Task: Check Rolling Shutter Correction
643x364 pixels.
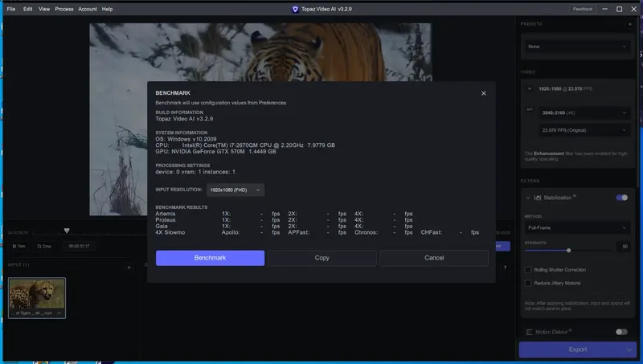Action: click(x=528, y=270)
